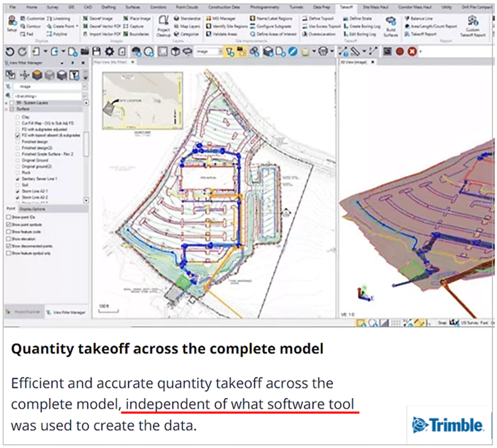This screenshot has height=448, width=497.
Task: Expand the Surface tree node
Action: 7,109
